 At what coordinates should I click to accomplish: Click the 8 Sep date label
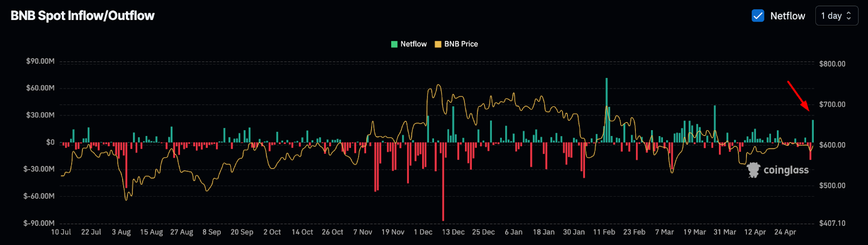click(212, 232)
